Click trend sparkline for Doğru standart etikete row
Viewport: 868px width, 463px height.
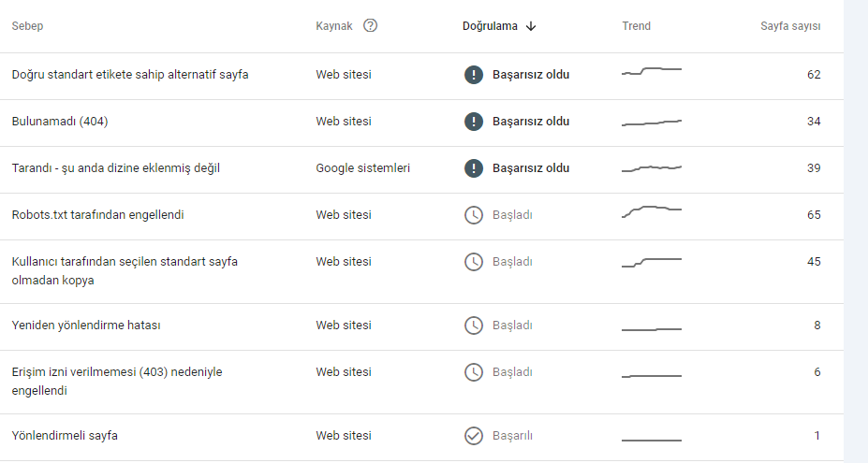coord(652,71)
